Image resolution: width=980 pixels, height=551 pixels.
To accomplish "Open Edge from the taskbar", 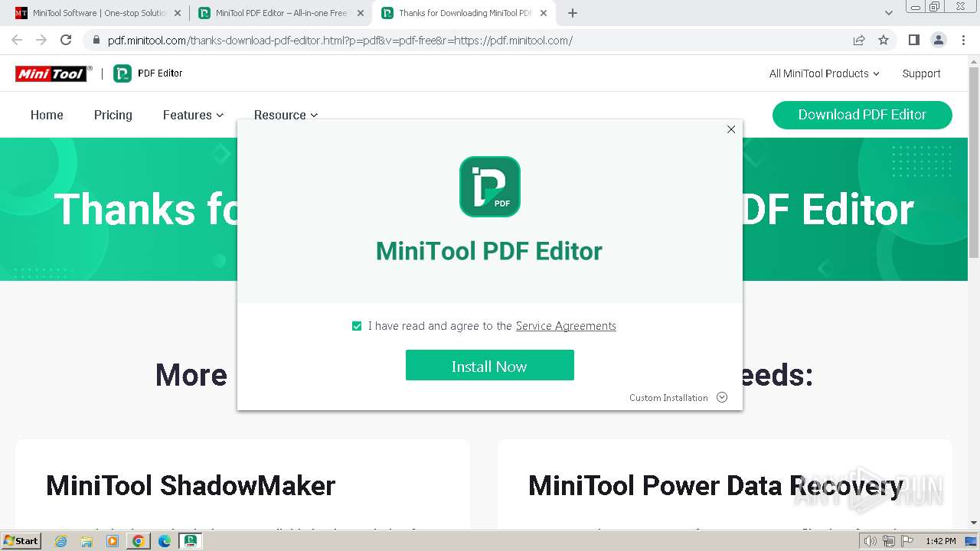I will [x=165, y=541].
